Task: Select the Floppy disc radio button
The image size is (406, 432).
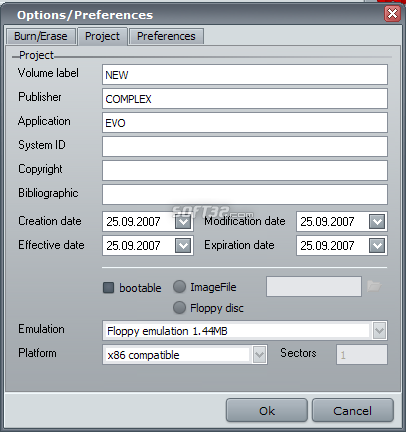Action: tap(179, 308)
